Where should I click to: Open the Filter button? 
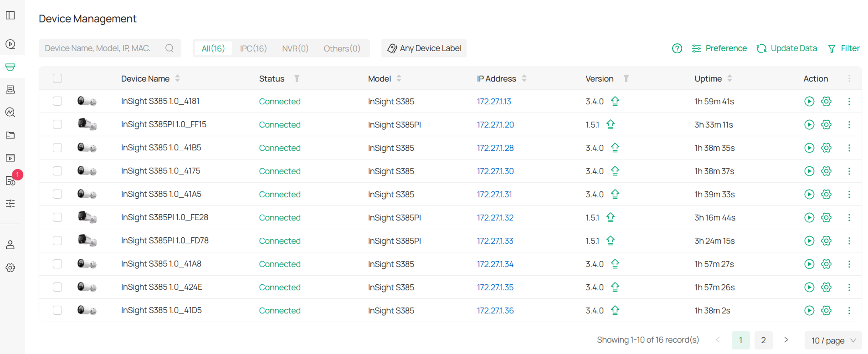844,48
